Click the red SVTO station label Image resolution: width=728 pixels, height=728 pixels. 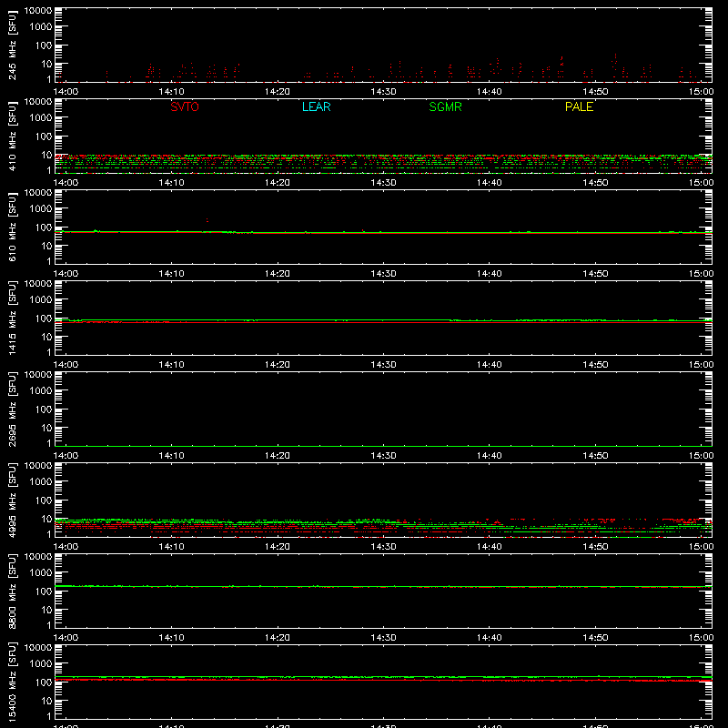point(185,106)
